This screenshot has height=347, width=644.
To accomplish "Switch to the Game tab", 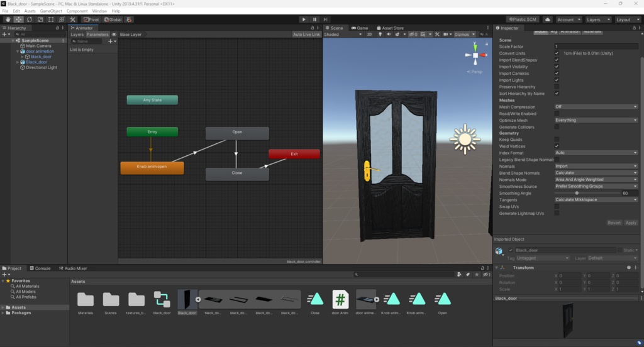I will pos(359,28).
